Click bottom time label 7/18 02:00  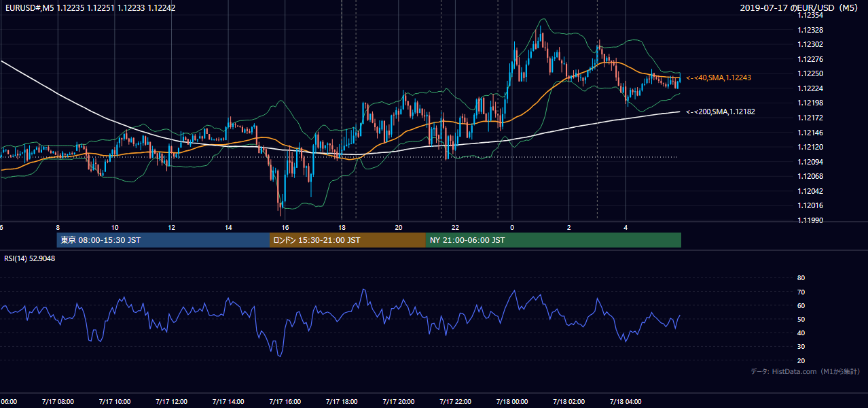(569, 402)
